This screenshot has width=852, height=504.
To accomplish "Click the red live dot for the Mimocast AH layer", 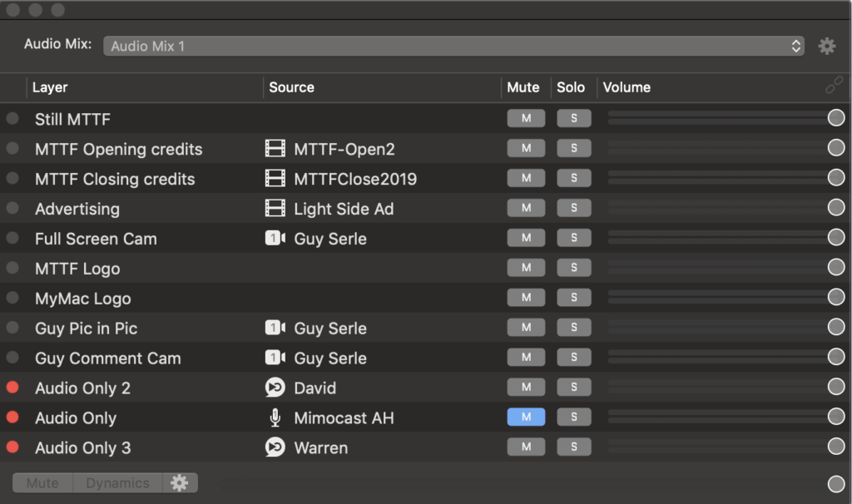I will [x=12, y=418].
